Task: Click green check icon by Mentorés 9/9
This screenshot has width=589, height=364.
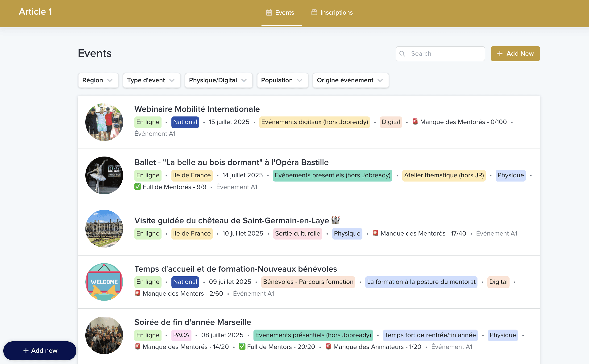Action: 137,186
